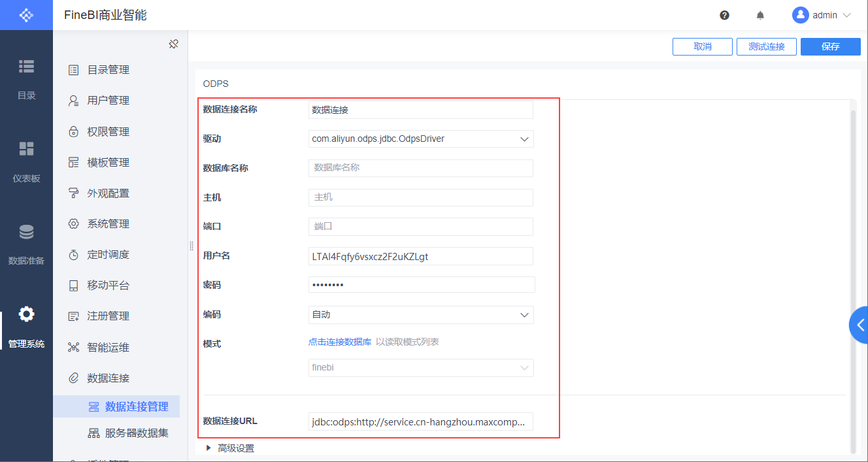Focus the 主机 host input field
Viewport: 868px width, 462px height.
click(x=421, y=197)
